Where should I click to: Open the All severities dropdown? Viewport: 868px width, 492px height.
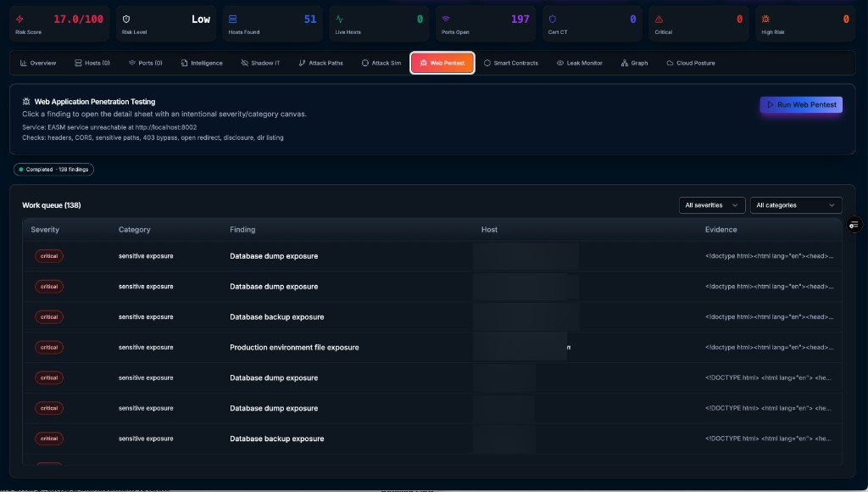[712, 205]
